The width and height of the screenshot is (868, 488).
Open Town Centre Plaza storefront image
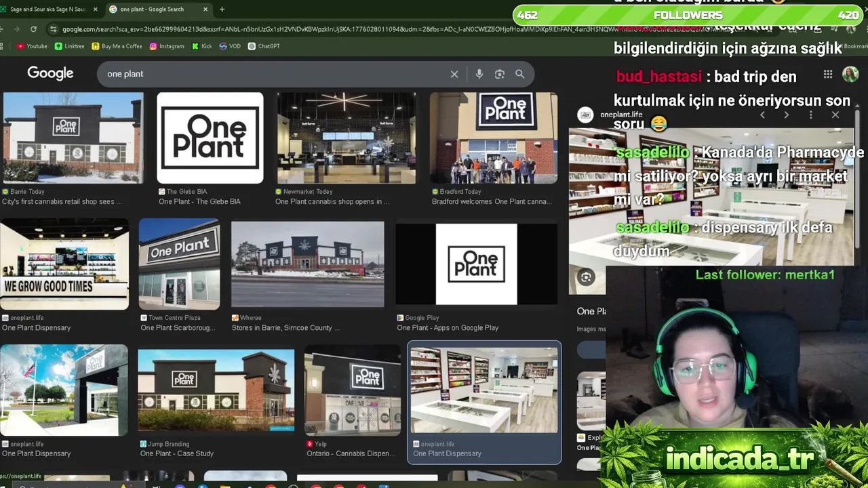tap(180, 264)
